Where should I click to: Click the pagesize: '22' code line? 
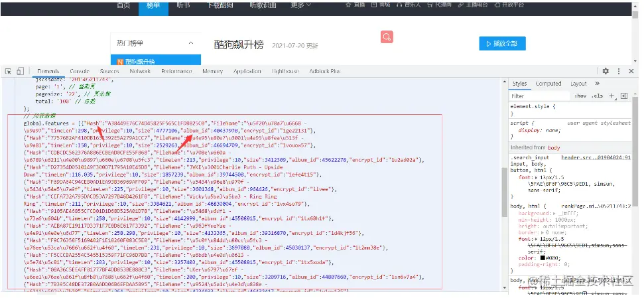click(74, 94)
